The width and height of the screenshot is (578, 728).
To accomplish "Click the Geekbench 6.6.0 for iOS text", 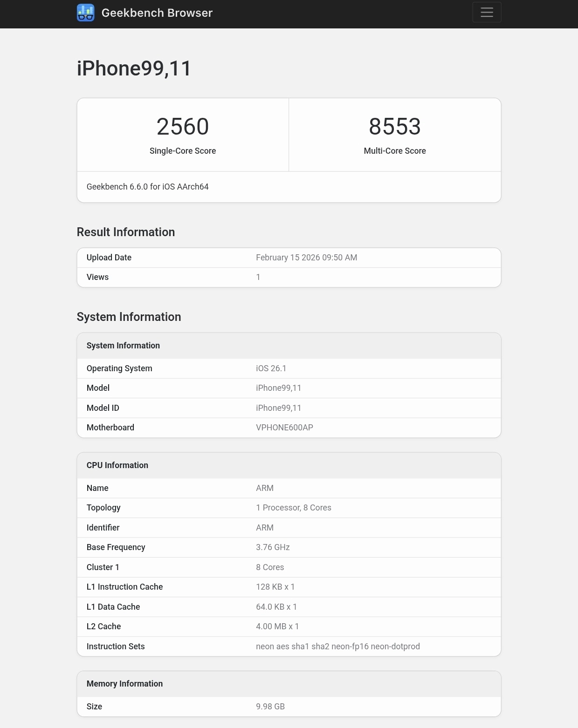I will click(x=148, y=187).
